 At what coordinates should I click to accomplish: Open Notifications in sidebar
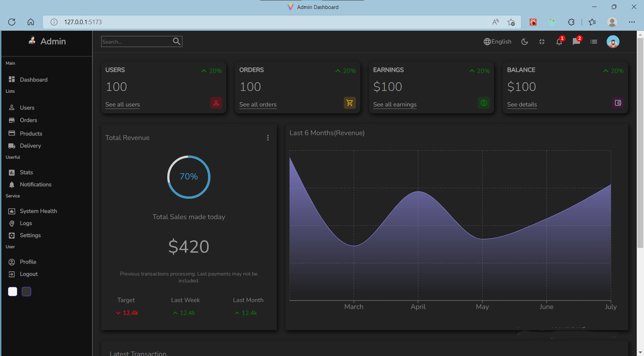pos(30,184)
